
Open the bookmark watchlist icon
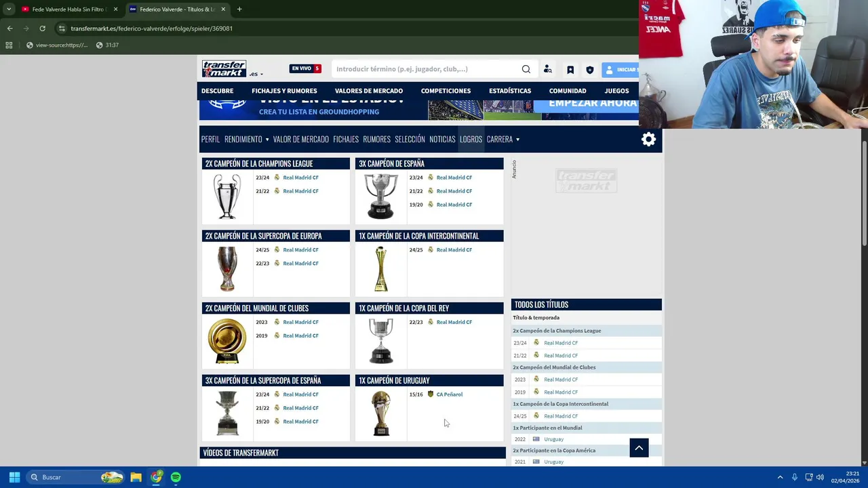click(570, 70)
